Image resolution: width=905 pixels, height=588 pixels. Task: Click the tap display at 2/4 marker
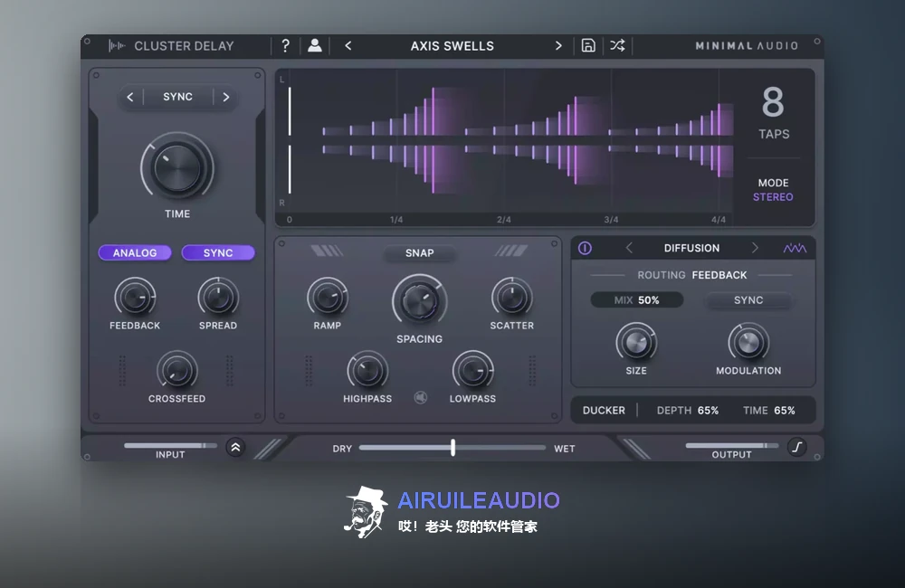504,141
